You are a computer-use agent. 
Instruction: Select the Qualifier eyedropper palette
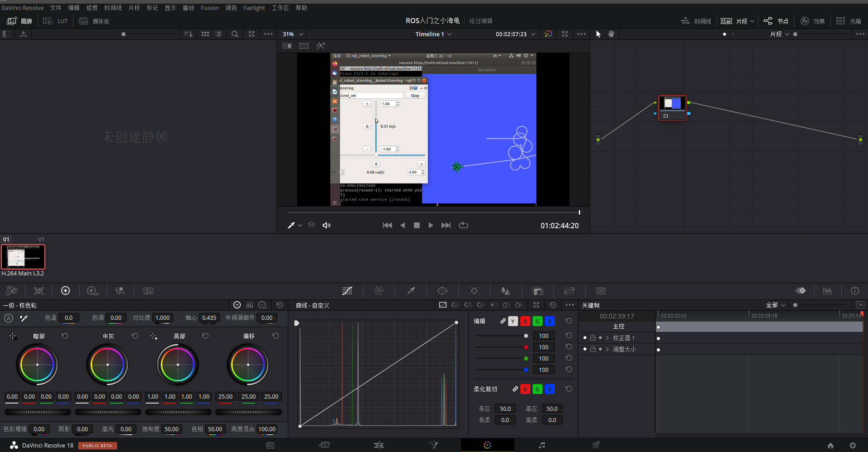pos(411,291)
